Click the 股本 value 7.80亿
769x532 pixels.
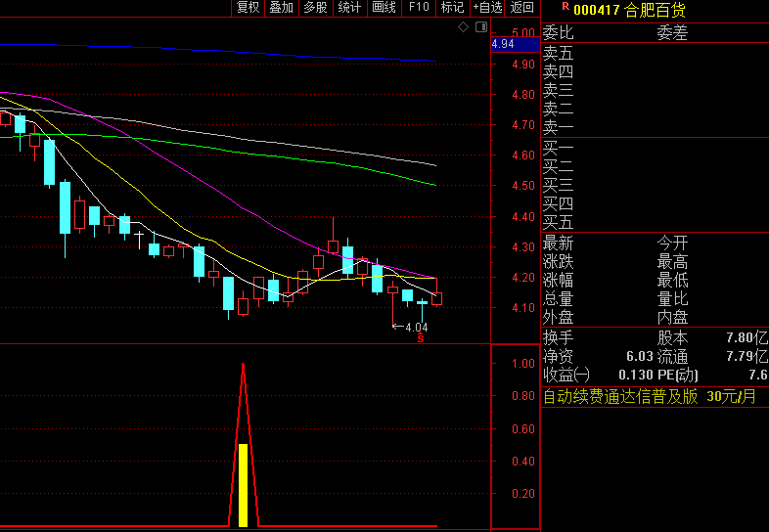[746, 337]
